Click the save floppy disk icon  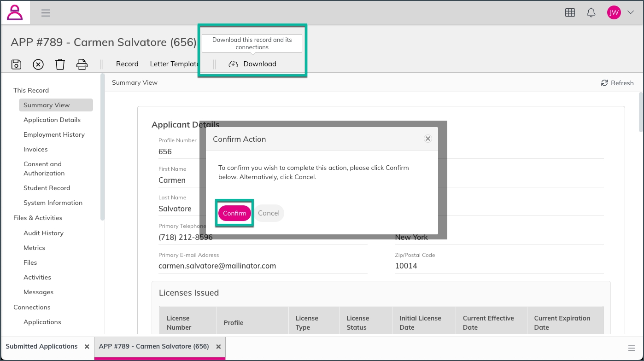[16, 64]
